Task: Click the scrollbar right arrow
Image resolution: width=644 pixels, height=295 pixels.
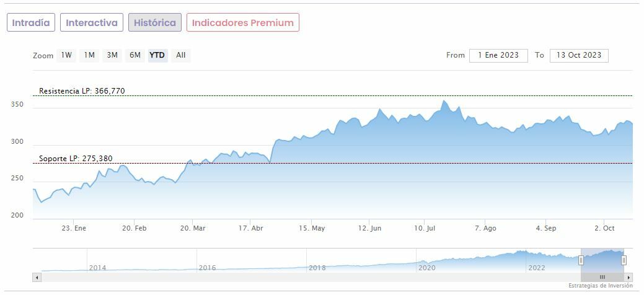Action: coord(629,277)
